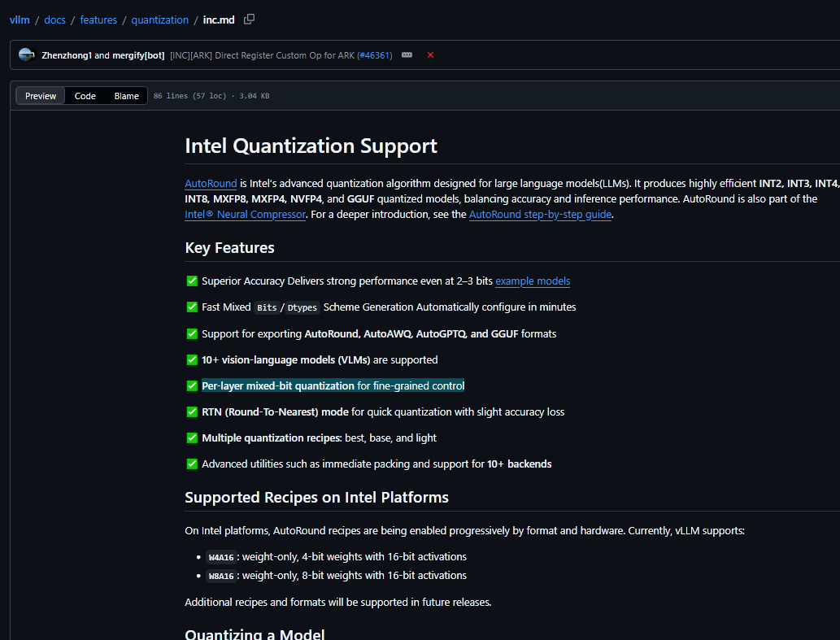Switch to the Preview tab
This screenshot has width=840, height=640.
(41, 96)
